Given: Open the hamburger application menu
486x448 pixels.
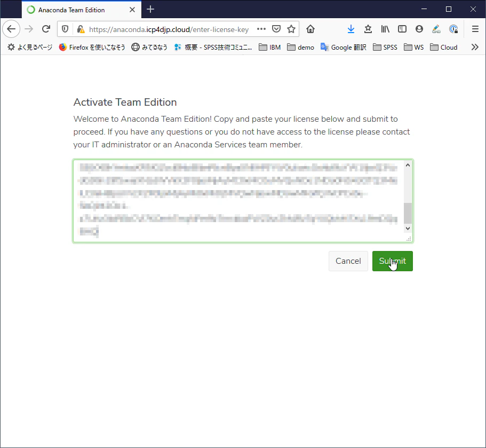Looking at the screenshot, I should coord(475,29).
